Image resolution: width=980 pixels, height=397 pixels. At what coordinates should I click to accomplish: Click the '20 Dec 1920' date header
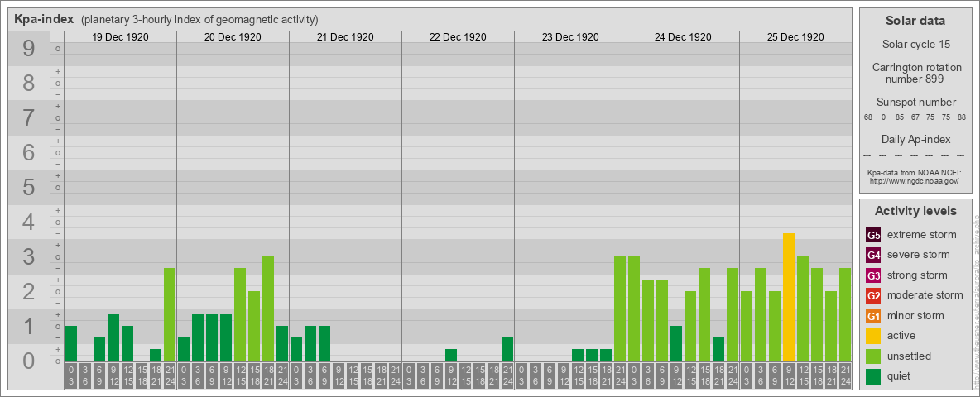(x=233, y=37)
